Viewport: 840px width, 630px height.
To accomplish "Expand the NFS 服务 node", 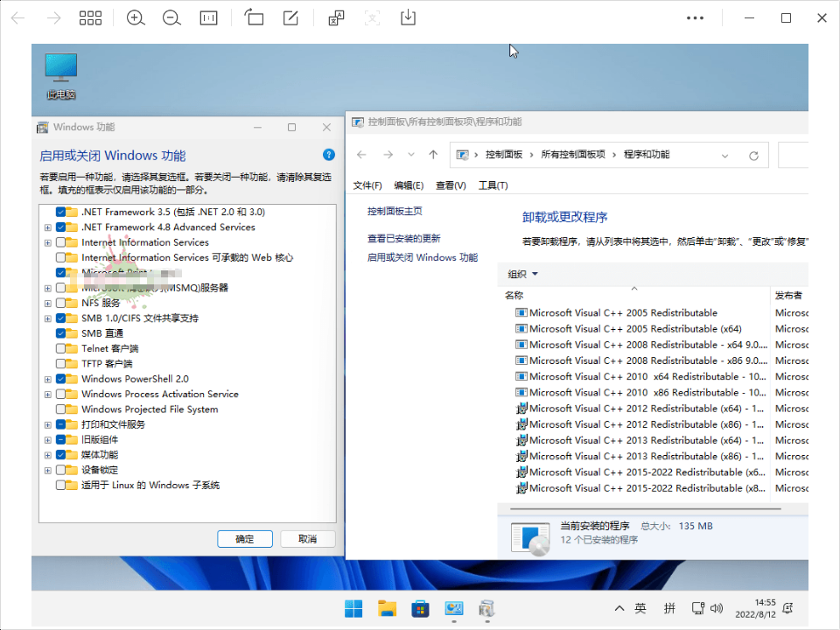I will point(47,304).
